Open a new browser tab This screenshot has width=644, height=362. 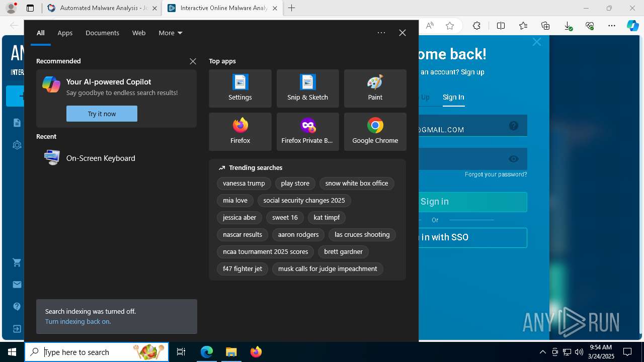[x=292, y=8]
